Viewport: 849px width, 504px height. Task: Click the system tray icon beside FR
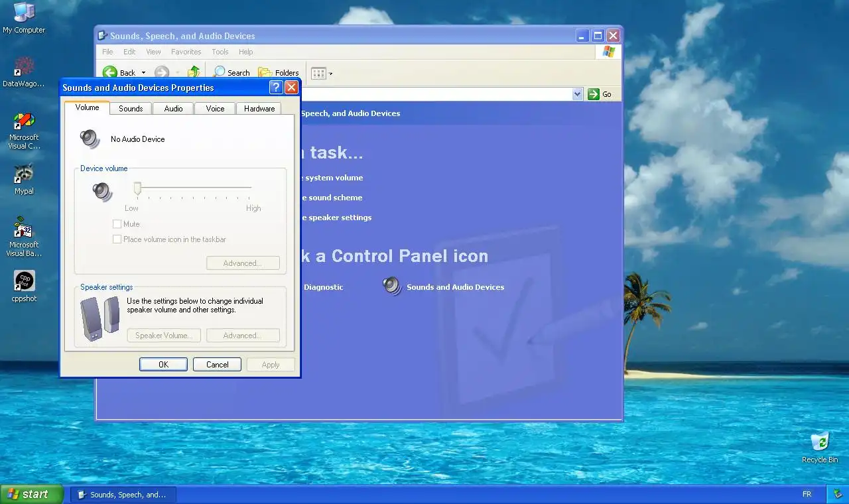[x=837, y=494]
